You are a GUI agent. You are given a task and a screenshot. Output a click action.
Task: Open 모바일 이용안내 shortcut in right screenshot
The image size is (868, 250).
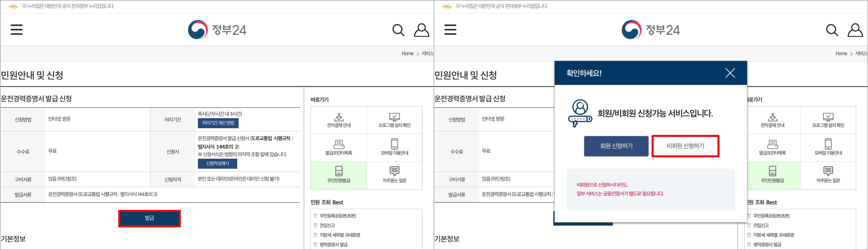click(828, 148)
